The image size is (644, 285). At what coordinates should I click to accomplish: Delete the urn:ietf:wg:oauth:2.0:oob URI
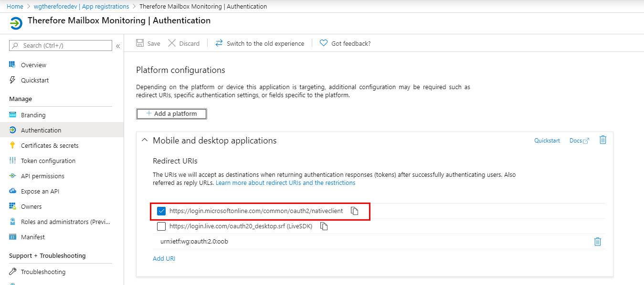(597, 242)
